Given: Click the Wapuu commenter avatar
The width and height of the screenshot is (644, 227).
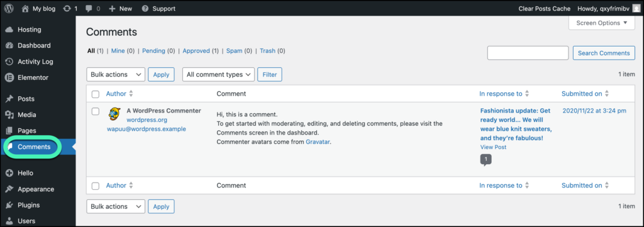Looking at the screenshot, I should 114,114.
